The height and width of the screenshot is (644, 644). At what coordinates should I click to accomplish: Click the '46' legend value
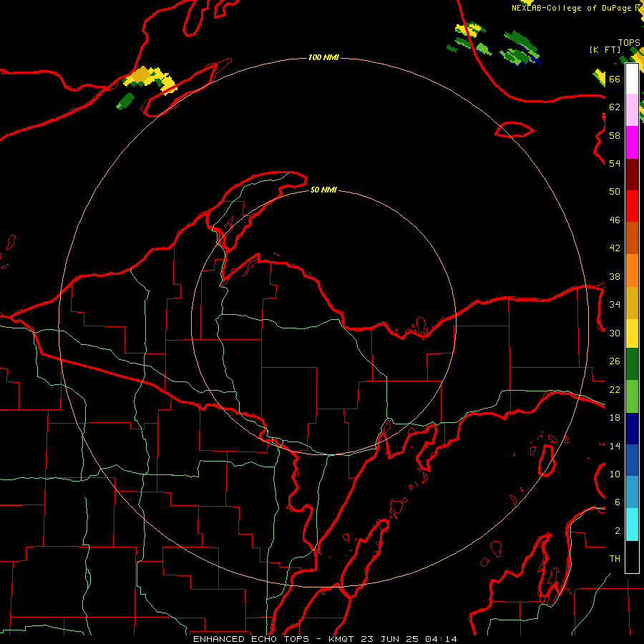615,220
